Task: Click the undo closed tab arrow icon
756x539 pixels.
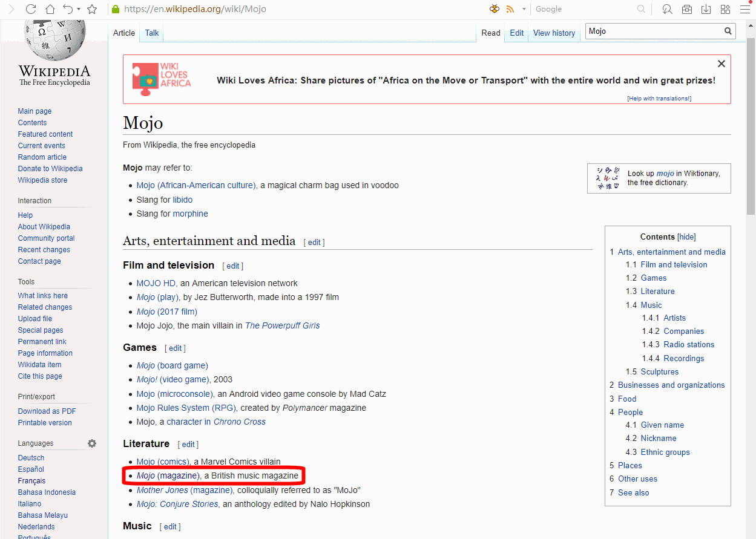Action: coord(68,9)
